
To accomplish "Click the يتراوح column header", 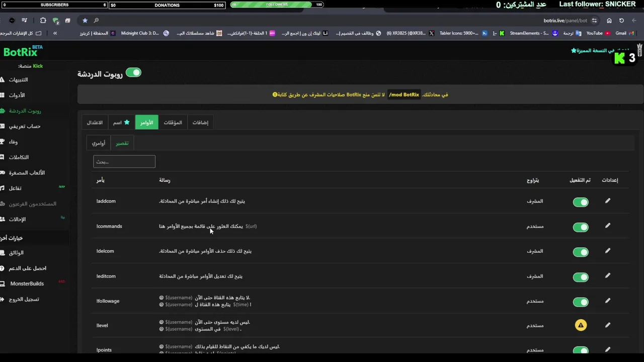I will tap(533, 180).
